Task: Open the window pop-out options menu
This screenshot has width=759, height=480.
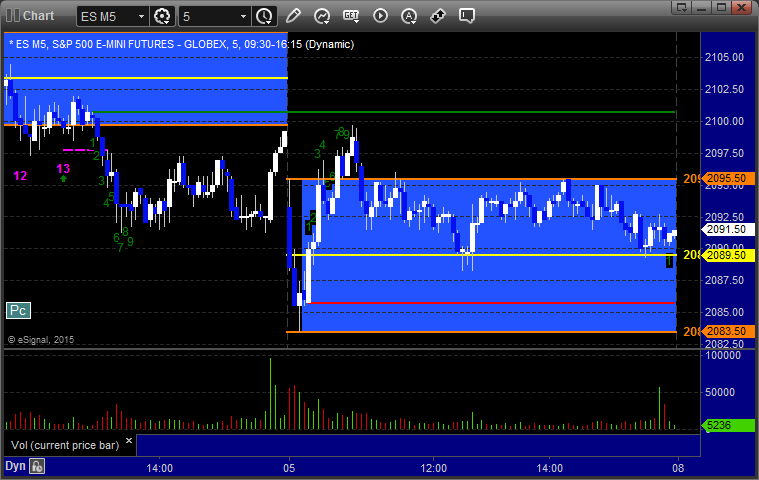Action: coord(682,7)
